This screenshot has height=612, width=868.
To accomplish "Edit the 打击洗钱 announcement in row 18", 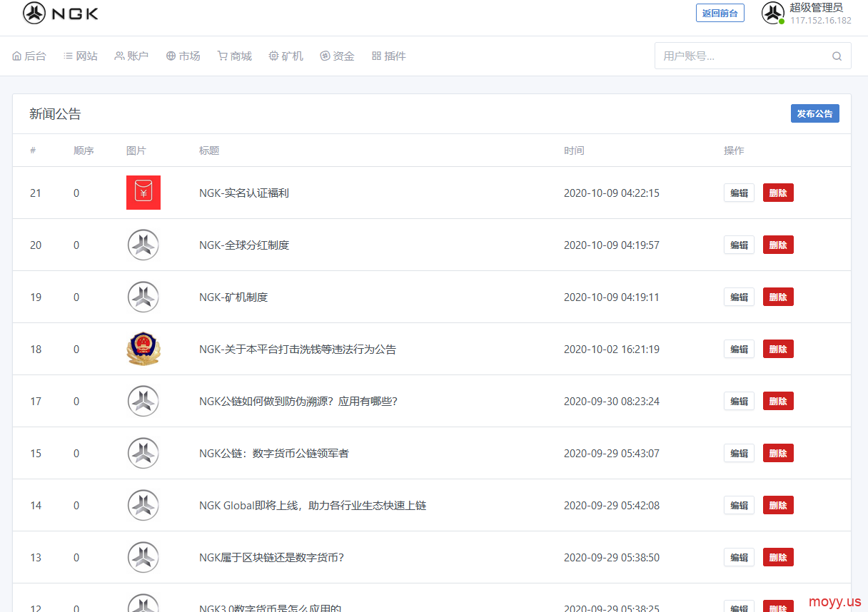I will coord(739,349).
